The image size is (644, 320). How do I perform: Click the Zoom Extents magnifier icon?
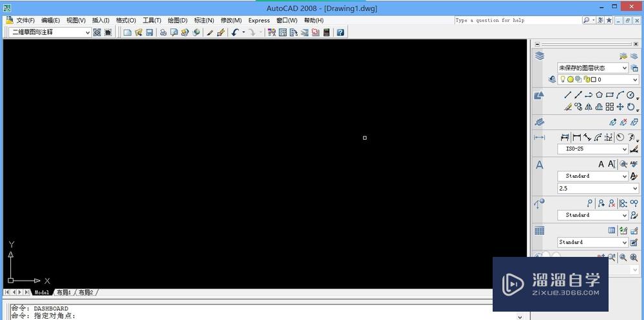[x=634, y=258]
